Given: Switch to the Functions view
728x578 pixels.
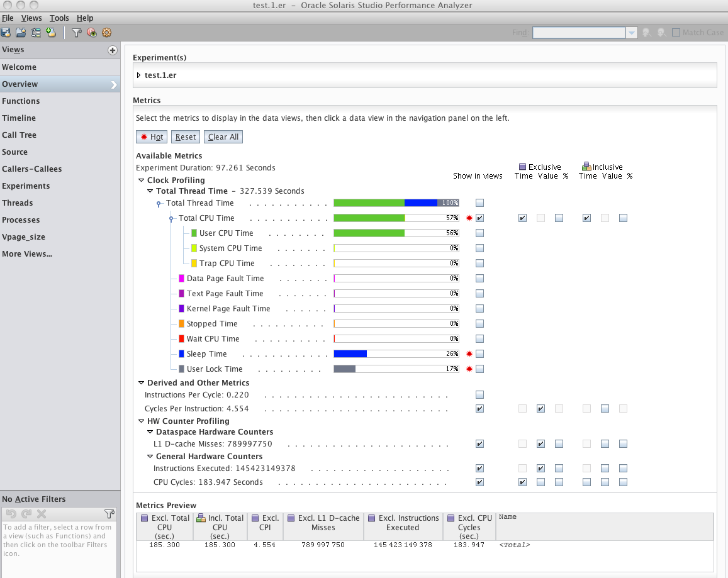Looking at the screenshot, I should coord(60,101).
